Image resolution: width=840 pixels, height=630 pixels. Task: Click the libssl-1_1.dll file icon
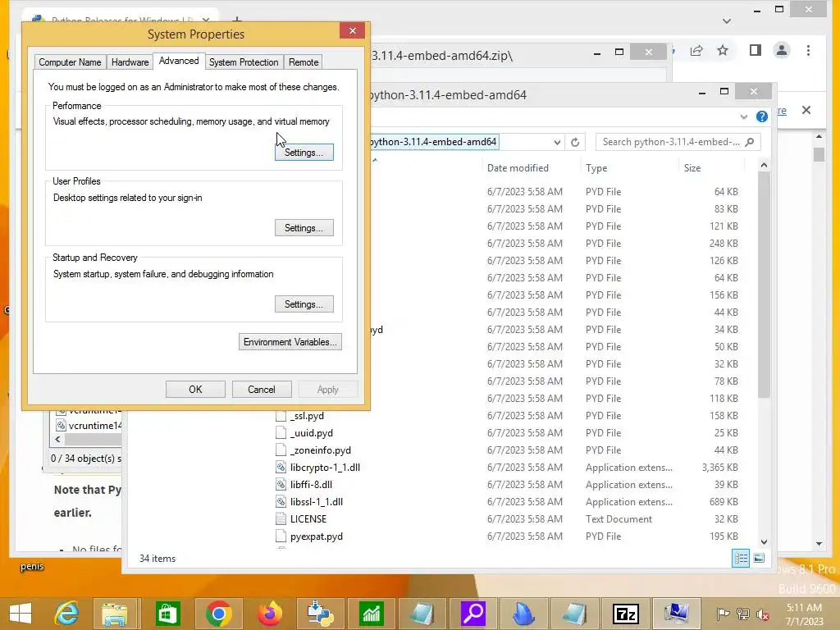pyautogui.click(x=281, y=501)
